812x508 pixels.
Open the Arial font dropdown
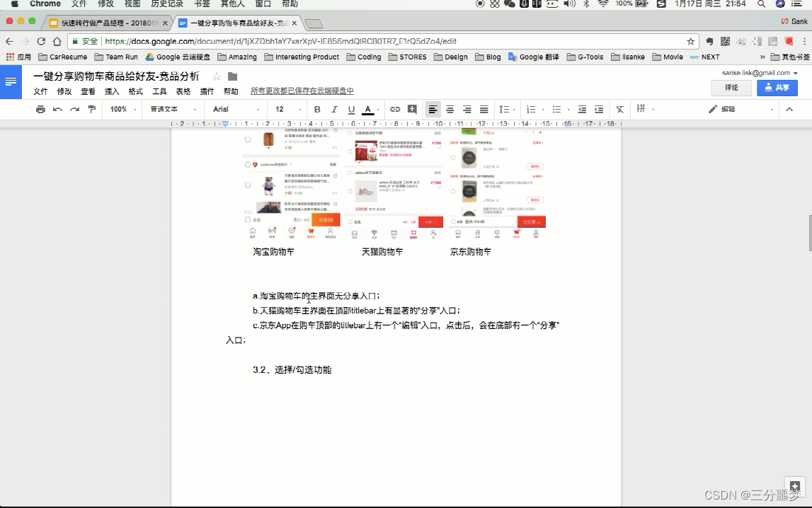tap(236, 109)
